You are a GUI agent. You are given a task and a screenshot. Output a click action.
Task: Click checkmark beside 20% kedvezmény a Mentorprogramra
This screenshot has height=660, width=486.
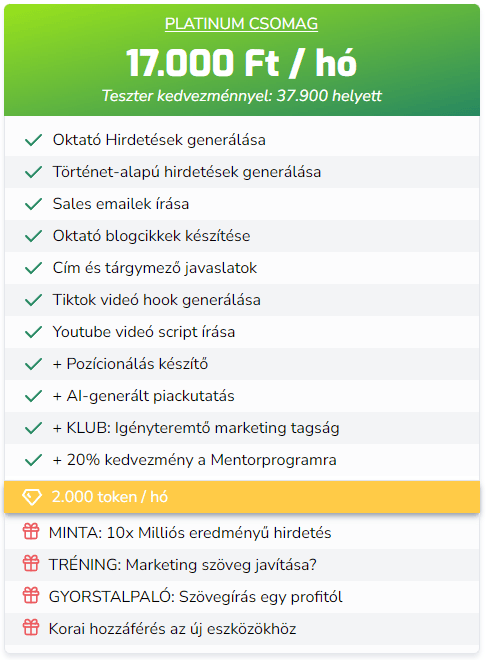coord(33,460)
